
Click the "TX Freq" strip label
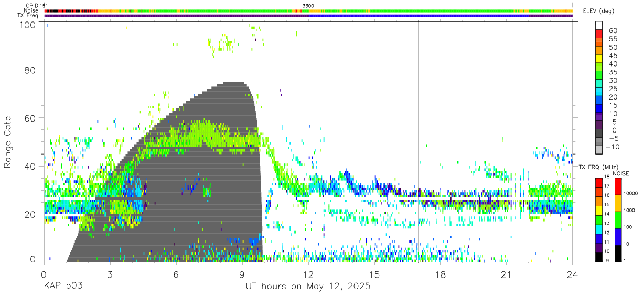29,15
